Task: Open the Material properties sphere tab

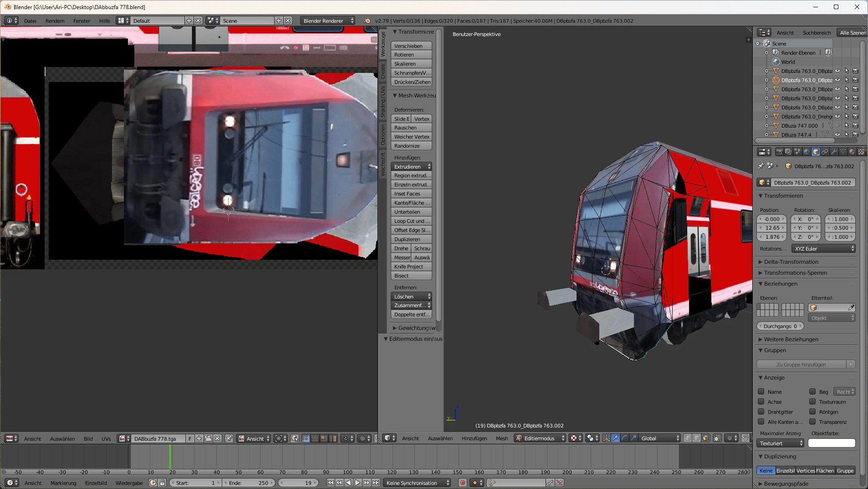Action: (852, 152)
